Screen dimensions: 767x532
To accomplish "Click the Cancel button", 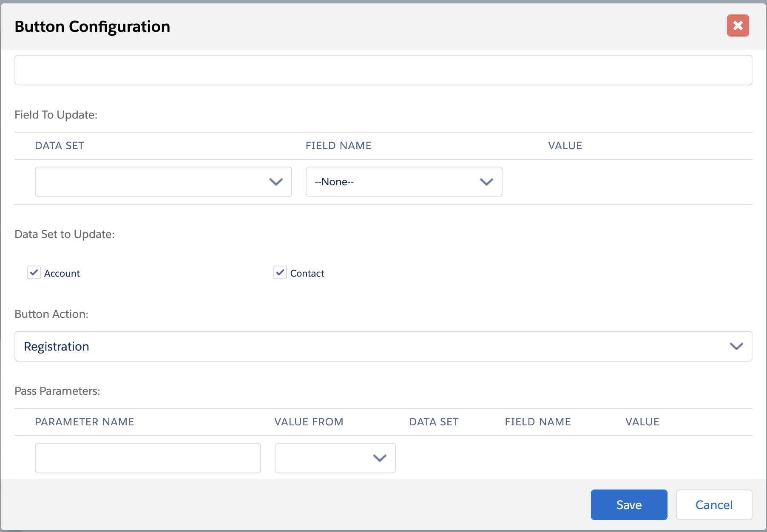I will point(714,505).
